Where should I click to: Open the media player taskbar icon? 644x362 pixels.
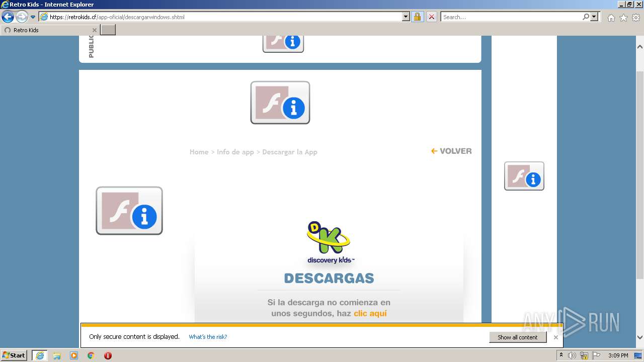[x=74, y=355]
